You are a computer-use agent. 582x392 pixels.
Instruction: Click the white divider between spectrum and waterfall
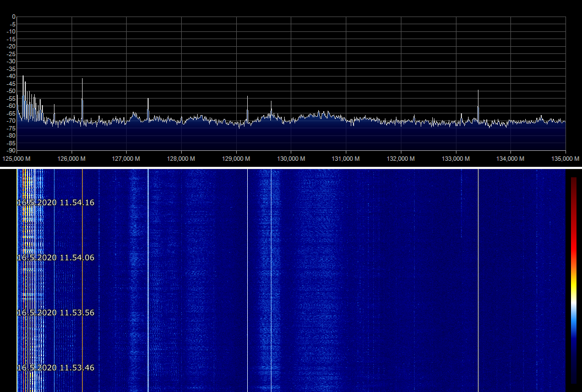tap(291, 167)
